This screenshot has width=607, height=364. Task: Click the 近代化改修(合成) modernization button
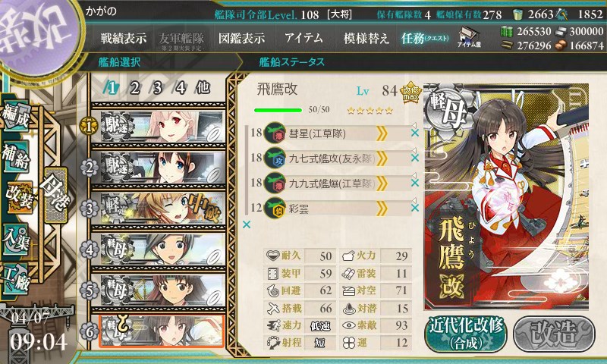pos(466,334)
